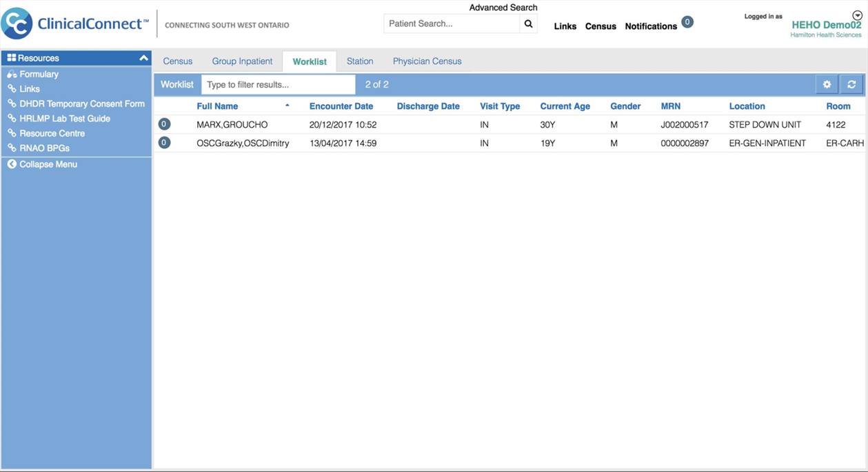868x472 pixels.
Task: Click the Collapse Menu arrow icon
Action: [x=12, y=164]
